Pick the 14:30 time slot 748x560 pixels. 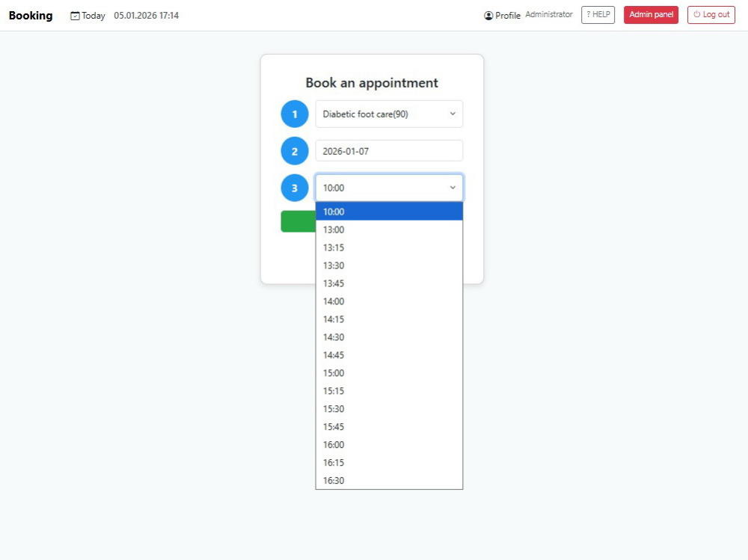click(389, 336)
